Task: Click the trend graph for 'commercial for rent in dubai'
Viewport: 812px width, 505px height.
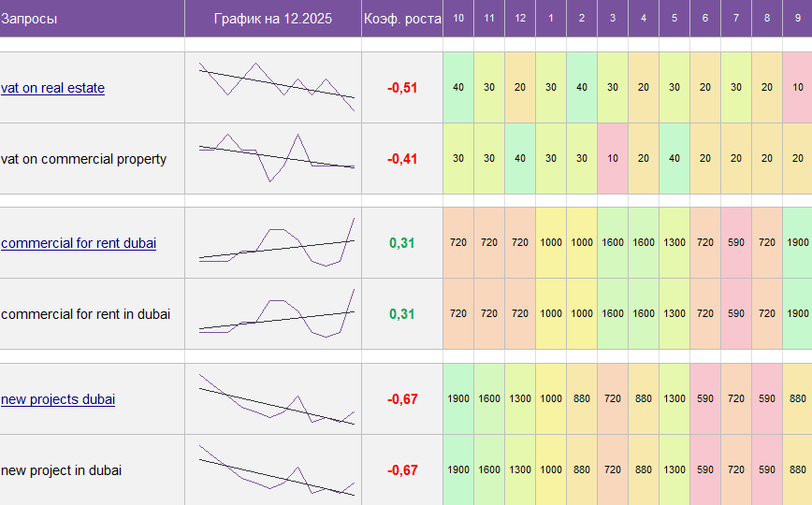Action: tap(276, 312)
